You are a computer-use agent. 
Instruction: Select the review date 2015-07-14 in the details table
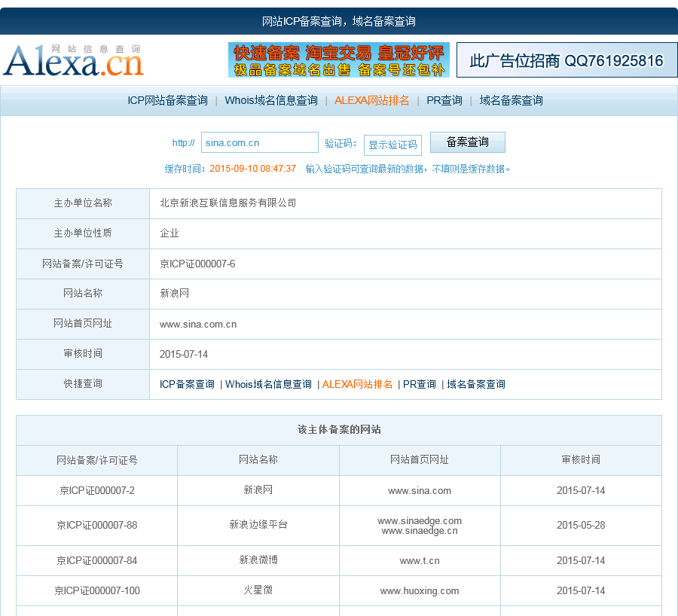coord(184,355)
